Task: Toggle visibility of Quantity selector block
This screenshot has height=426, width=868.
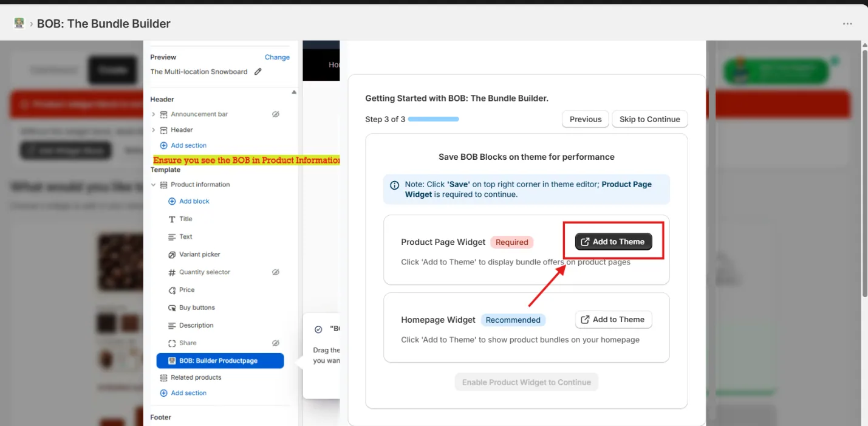Action: 276,272
